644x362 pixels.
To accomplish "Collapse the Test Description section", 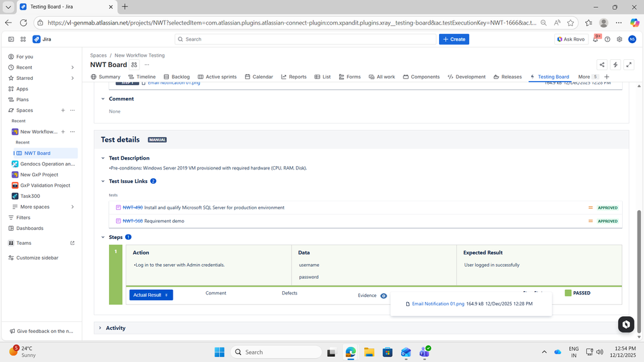I will point(103,158).
